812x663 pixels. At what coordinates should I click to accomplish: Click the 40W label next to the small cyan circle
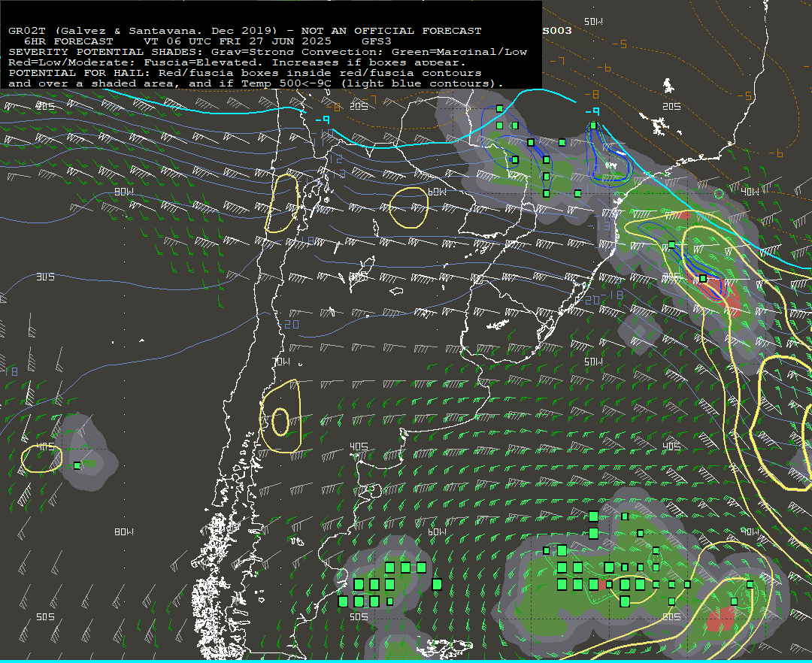click(x=750, y=192)
